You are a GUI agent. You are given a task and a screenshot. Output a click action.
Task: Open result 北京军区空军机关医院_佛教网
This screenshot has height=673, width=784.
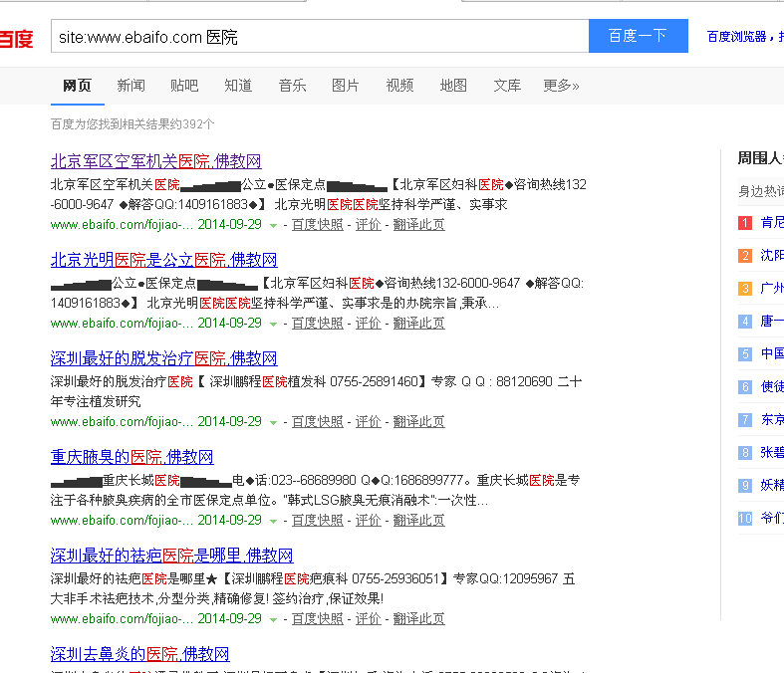(156, 161)
